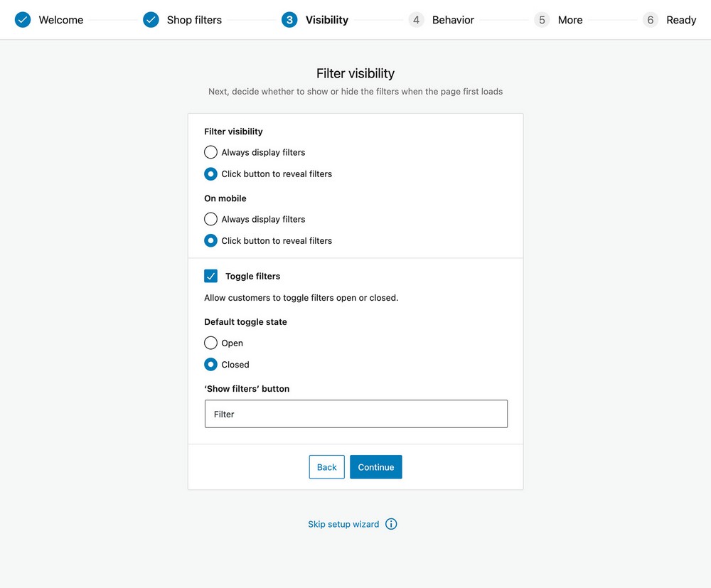711x588 pixels.
Task: Click the 'Show filters' button text field
Action: 356,414
